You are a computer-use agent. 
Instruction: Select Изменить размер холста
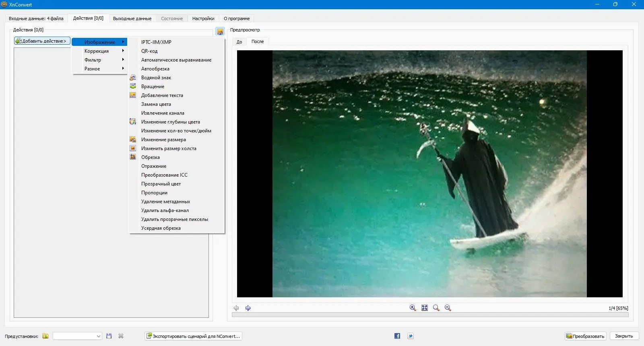point(176,148)
